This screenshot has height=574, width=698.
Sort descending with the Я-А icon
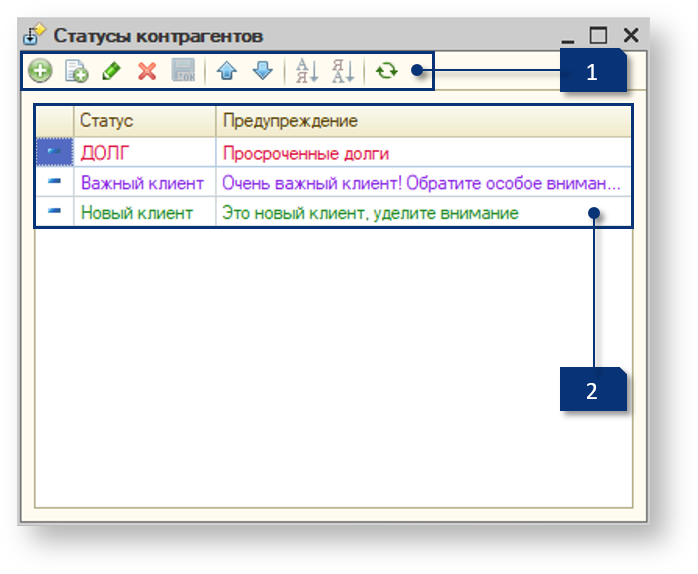point(343,70)
